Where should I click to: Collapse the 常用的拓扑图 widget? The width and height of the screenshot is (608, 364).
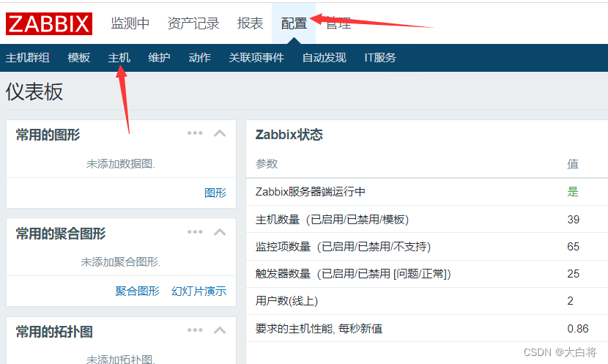click(x=220, y=330)
